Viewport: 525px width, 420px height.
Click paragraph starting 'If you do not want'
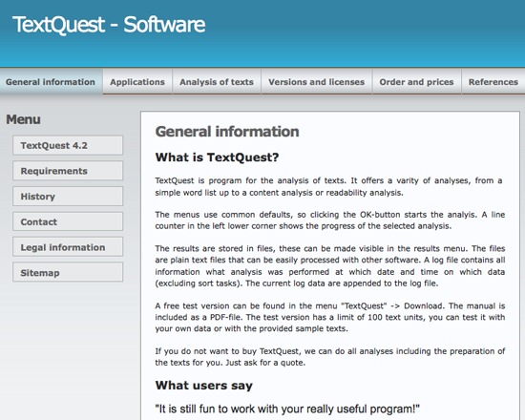click(330, 357)
